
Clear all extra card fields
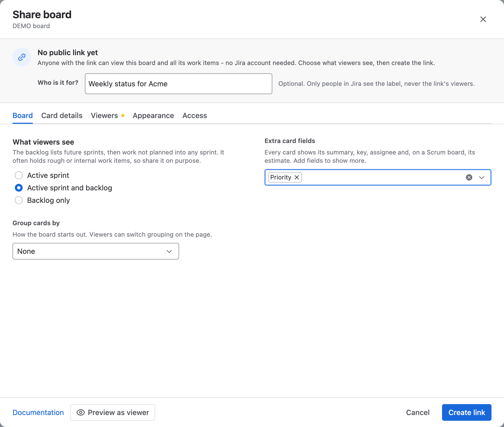tap(469, 177)
